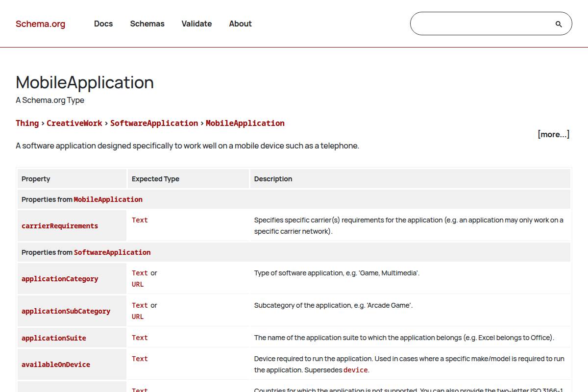Open the superseded device property link
588x392 pixels.
coord(355,370)
